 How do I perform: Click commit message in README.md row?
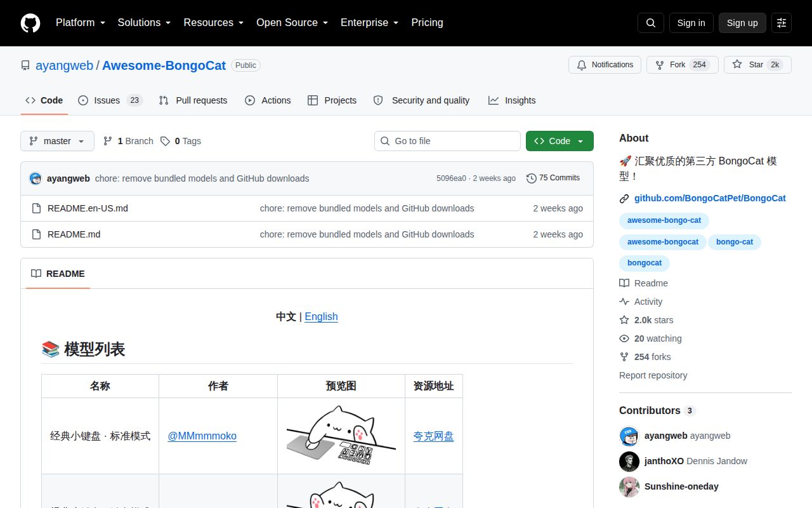point(367,234)
